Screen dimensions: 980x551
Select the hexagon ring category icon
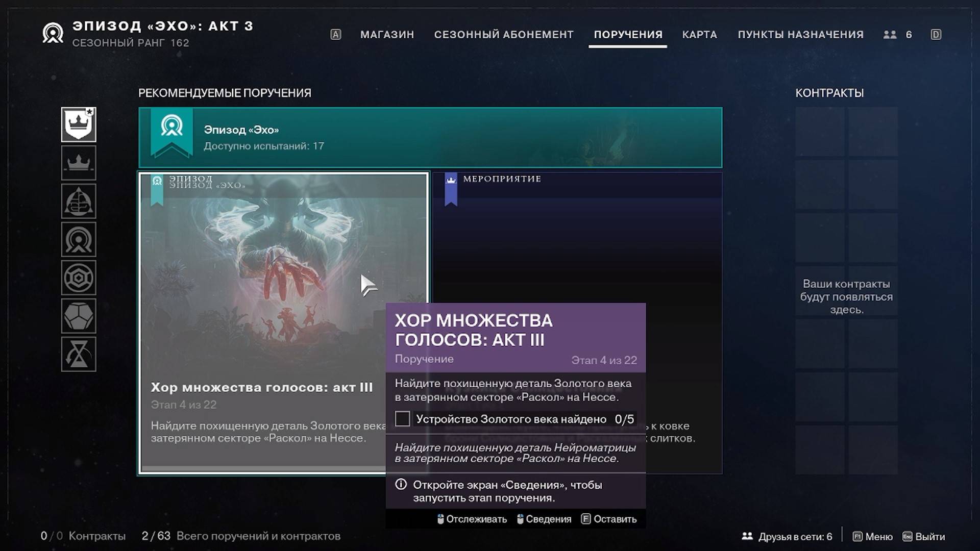pyautogui.click(x=79, y=278)
